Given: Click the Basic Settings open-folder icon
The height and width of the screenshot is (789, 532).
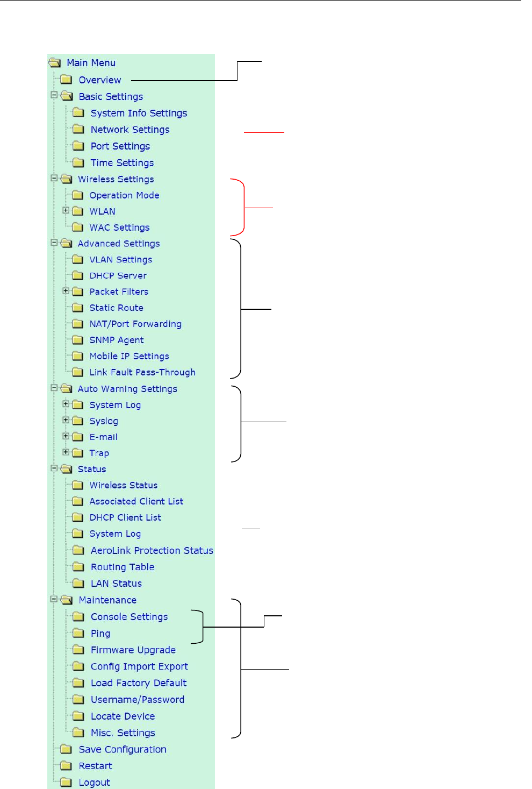Looking at the screenshot, I should point(67,96).
